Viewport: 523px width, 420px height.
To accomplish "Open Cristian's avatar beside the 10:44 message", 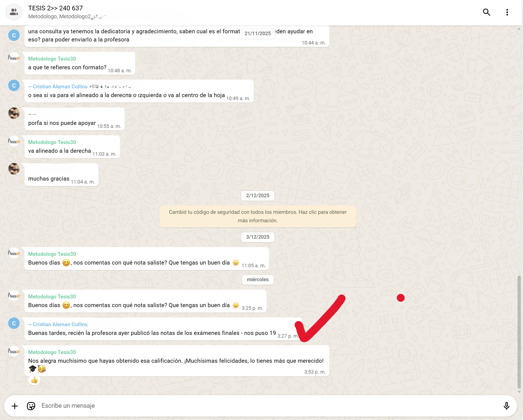I will click(x=14, y=35).
